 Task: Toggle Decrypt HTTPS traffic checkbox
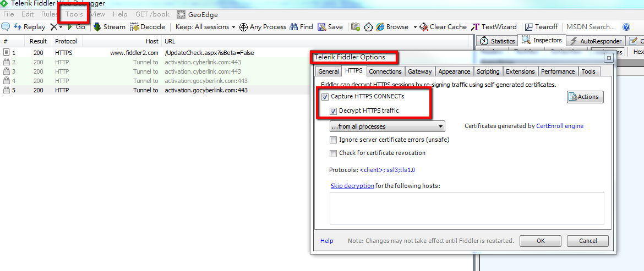pyautogui.click(x=333, y=110)
